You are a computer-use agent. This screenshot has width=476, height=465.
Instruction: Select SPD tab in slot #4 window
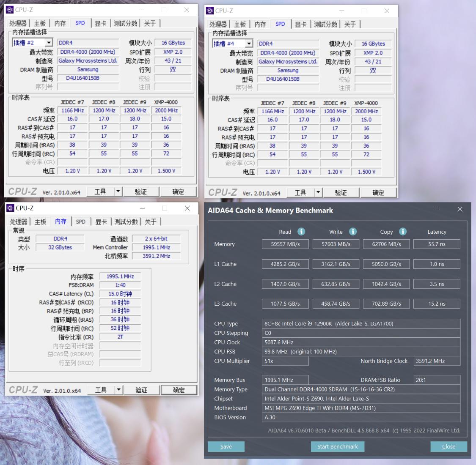280,24
